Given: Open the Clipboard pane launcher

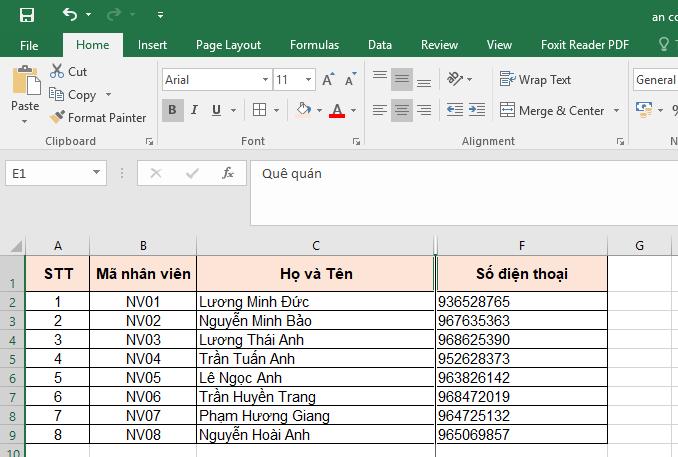Looking at the screenshot, I should 149,141.
